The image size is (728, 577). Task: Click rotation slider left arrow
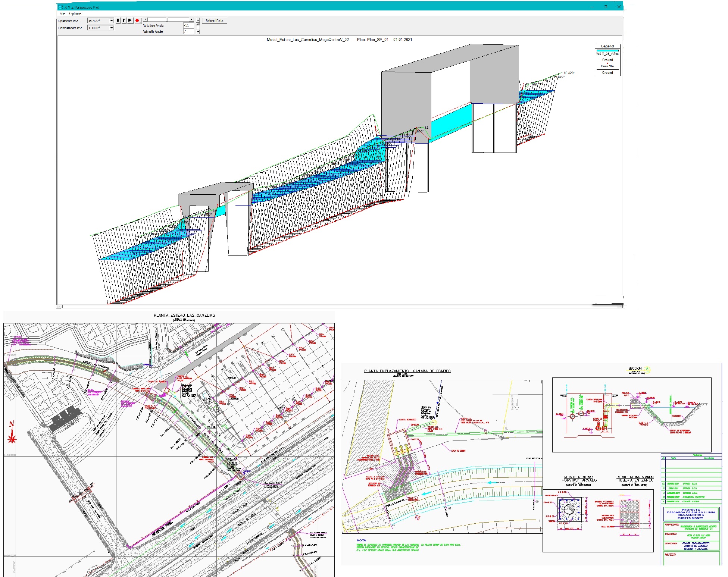point(145,19)
